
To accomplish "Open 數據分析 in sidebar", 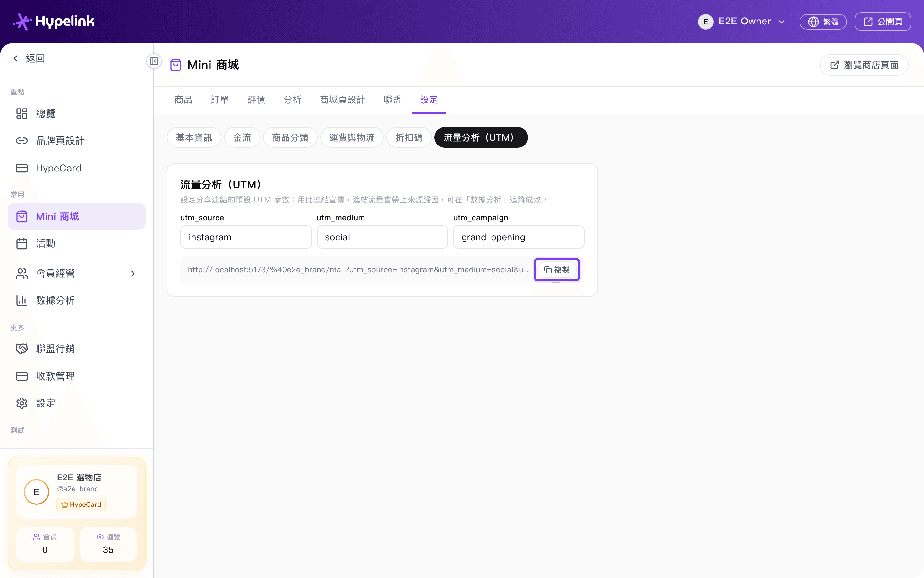I will tap(76, 301).
